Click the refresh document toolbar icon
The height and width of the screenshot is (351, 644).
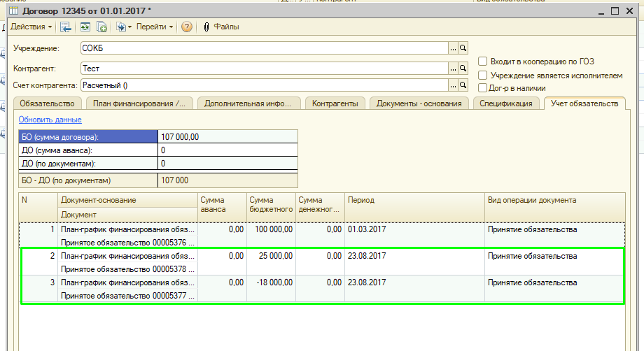point(85,27)
